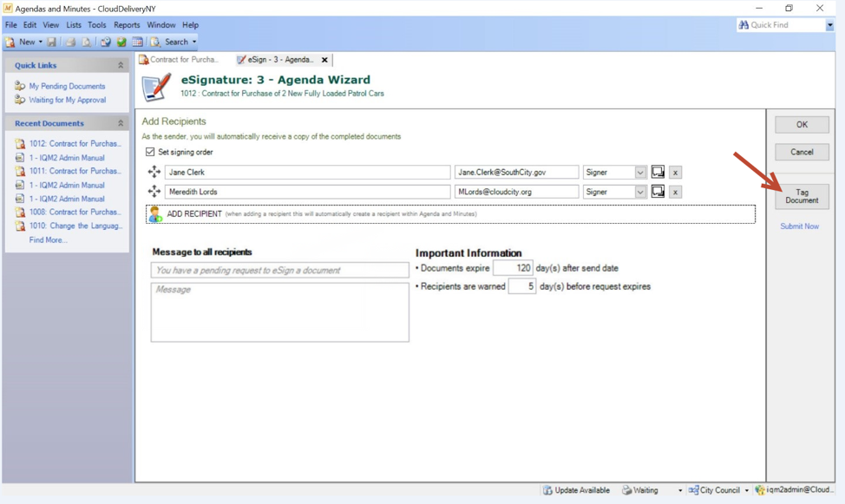Screen dimensions: 845x504
Task: Click the Jane.Clerk@SouthCity.gov email field
Action: pyautogui.click(x=516, y=172)
